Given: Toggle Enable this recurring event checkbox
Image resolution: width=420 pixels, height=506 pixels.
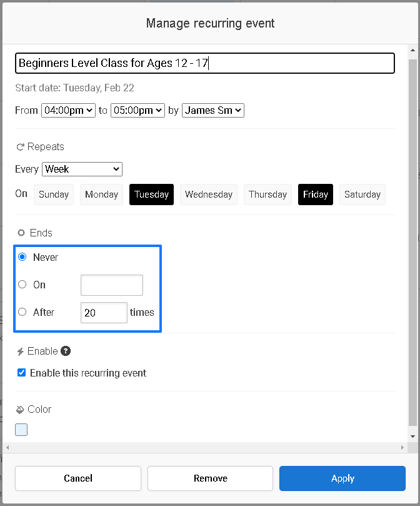Looking at the screenshot, I should (x=22, y=373).
